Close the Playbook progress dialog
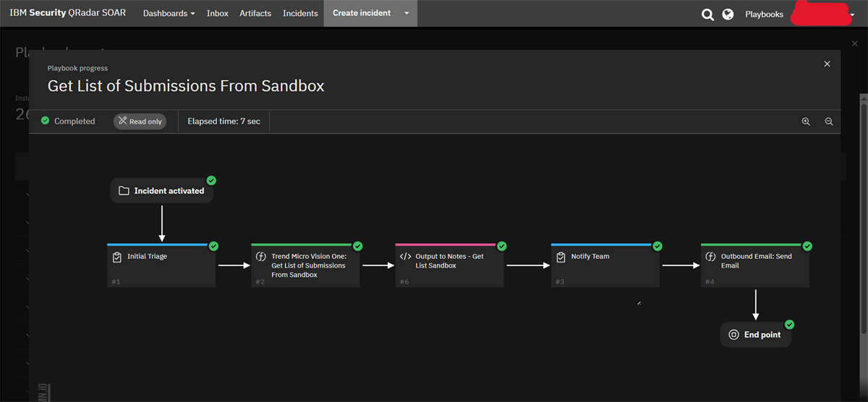Viewport: 868px width, 402px height. pos(827,64)
